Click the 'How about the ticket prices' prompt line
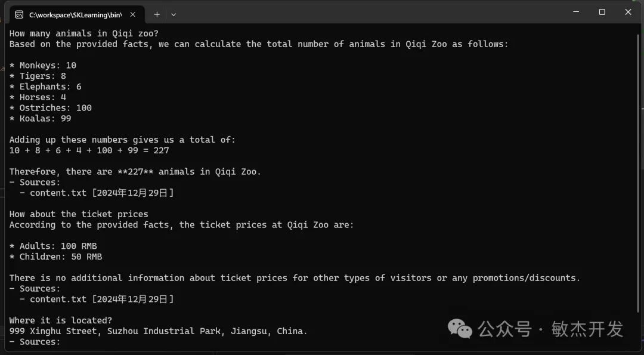Image resolution: width=644 pixels, height=355 pixels. 79,214
